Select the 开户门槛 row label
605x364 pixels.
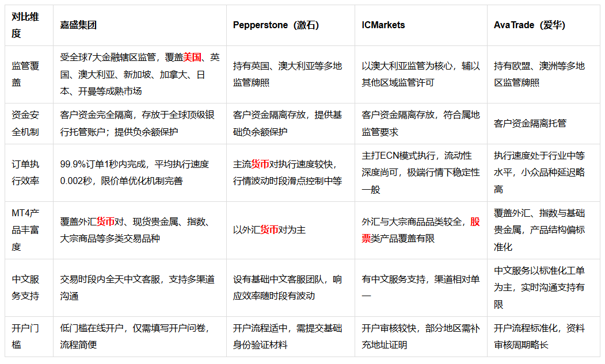[29, 336]
